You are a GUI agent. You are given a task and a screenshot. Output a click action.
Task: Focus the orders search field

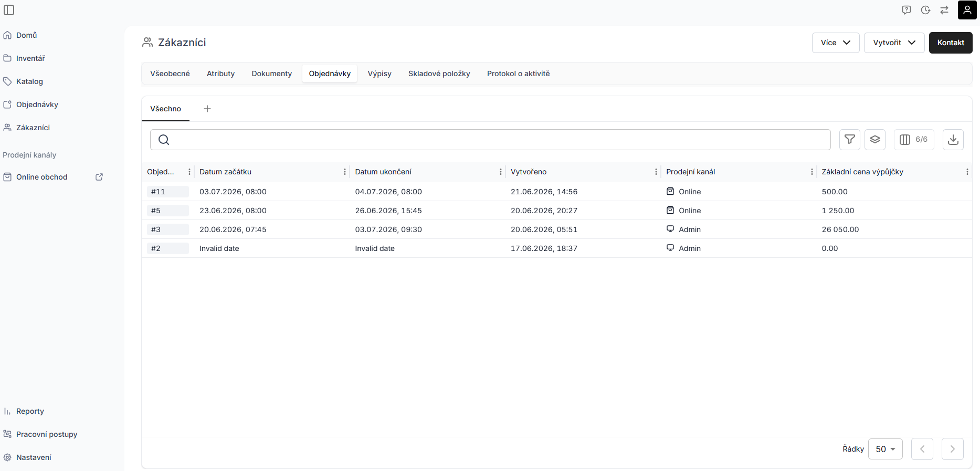tap(490, 140)
